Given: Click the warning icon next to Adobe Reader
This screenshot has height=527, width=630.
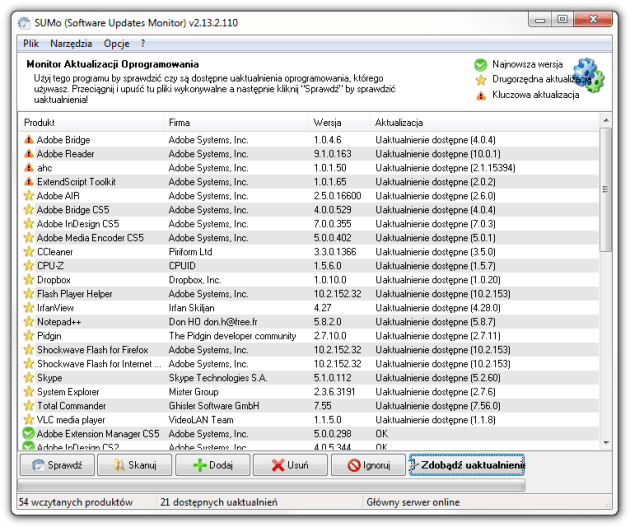Looking at the screenshot, I should click(29, 154).
